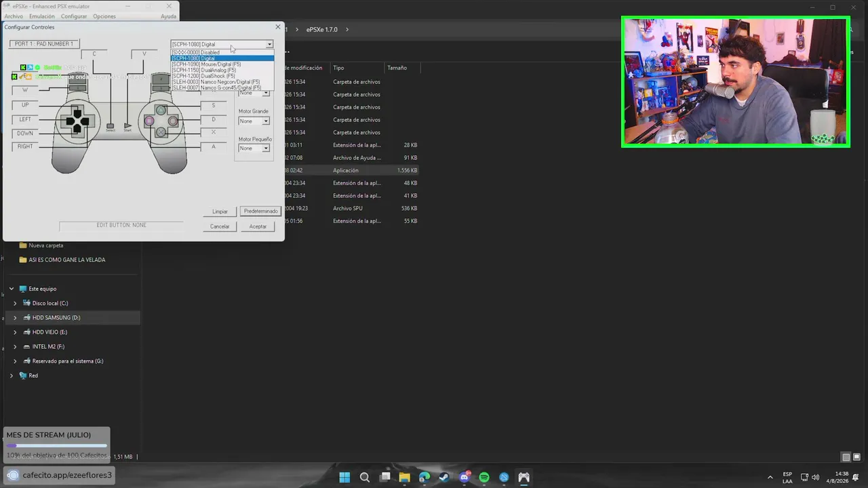The width and height of the screenshot is (868, 488).
Task: Open the Configurar menu
Action: click(x=74, y=16)
